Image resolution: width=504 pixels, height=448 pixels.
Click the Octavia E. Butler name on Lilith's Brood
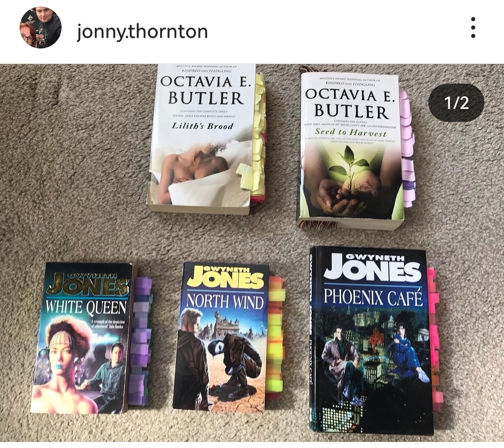(x=206, y=91)
